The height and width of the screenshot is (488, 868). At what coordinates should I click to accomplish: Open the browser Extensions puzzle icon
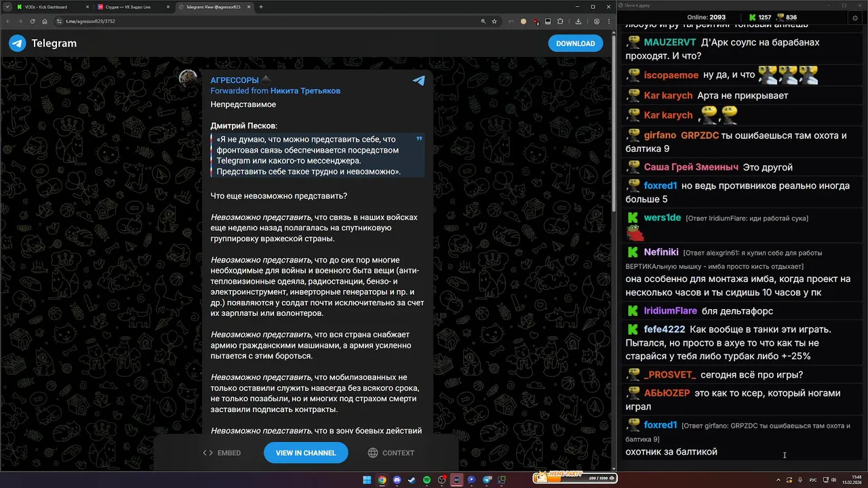pos(560,21)
